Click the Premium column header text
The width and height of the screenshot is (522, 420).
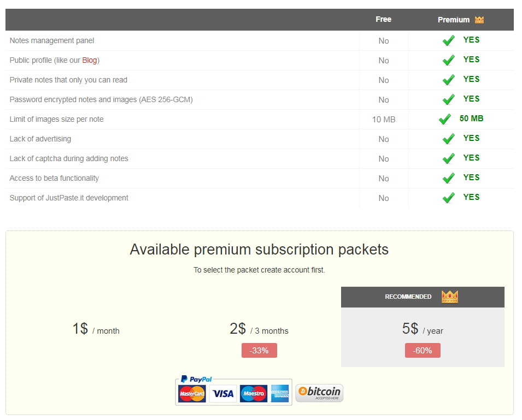454,20
